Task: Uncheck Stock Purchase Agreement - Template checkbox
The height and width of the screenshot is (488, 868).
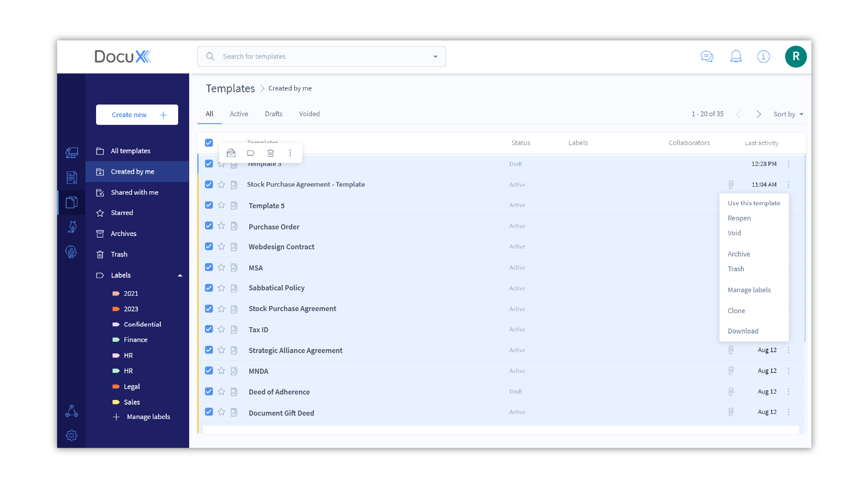Action: [x=209, y=185]
